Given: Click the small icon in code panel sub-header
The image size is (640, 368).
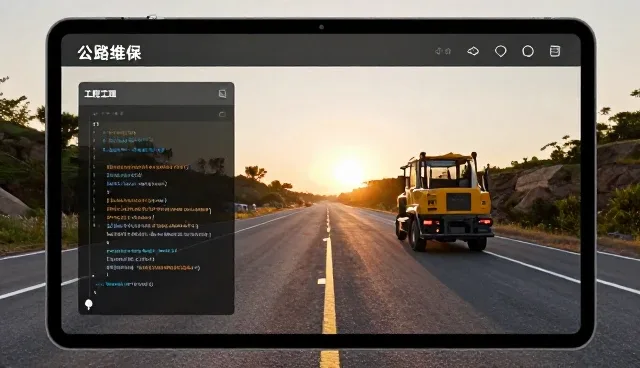Looking at the screenshot, I should (x=222, y=114).
